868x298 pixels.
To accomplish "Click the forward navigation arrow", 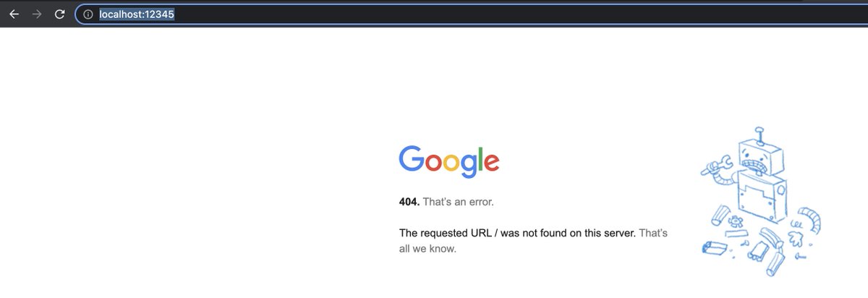I will 38,14.
